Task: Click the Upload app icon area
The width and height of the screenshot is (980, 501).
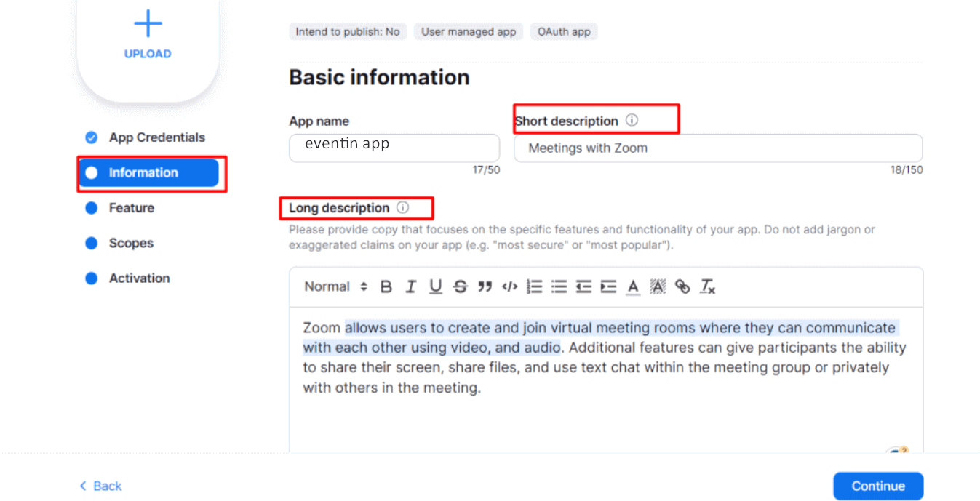Action: 147,33
